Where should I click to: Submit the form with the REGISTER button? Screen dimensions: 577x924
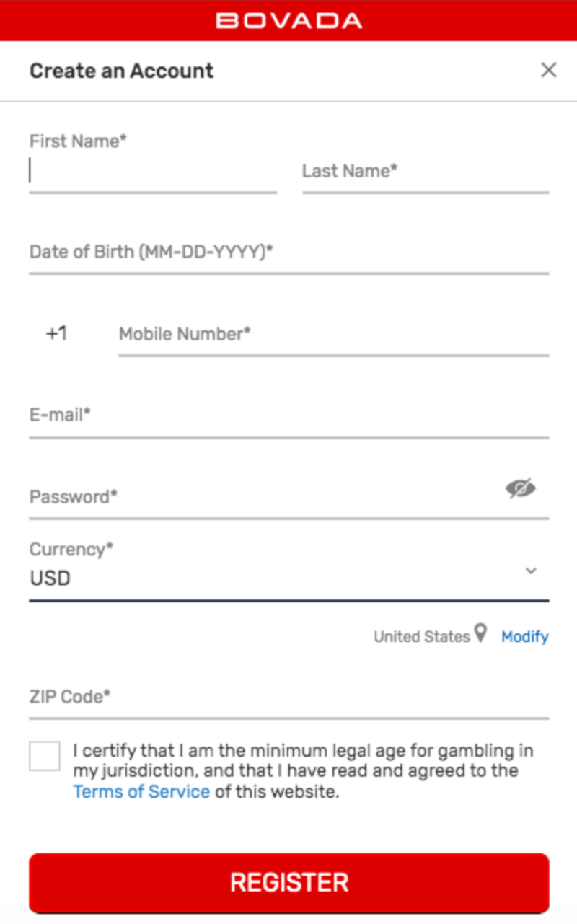click(289, 883)
